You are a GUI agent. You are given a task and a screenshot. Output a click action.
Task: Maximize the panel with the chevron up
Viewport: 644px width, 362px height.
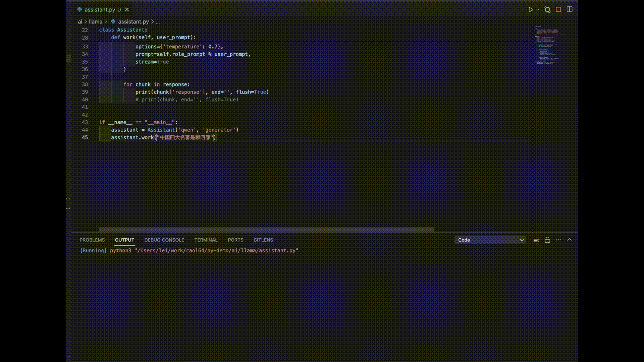570,240
